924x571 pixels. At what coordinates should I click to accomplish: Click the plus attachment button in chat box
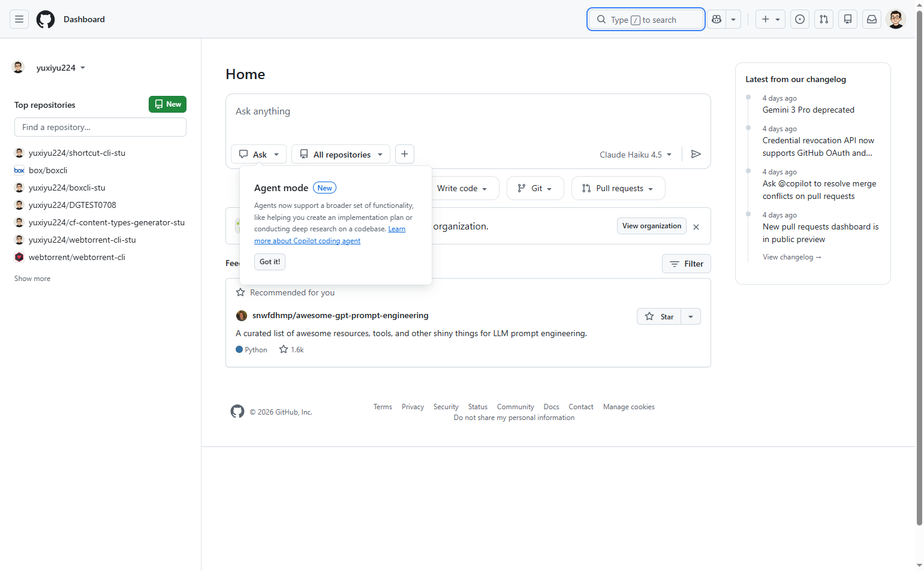click(x=405, y=154)
